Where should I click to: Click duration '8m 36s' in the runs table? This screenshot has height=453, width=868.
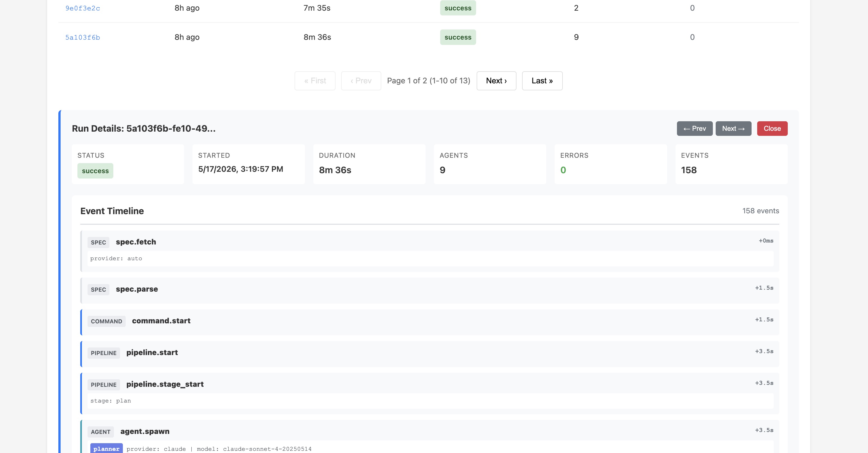pyautogui.click(x=317, y=37)
